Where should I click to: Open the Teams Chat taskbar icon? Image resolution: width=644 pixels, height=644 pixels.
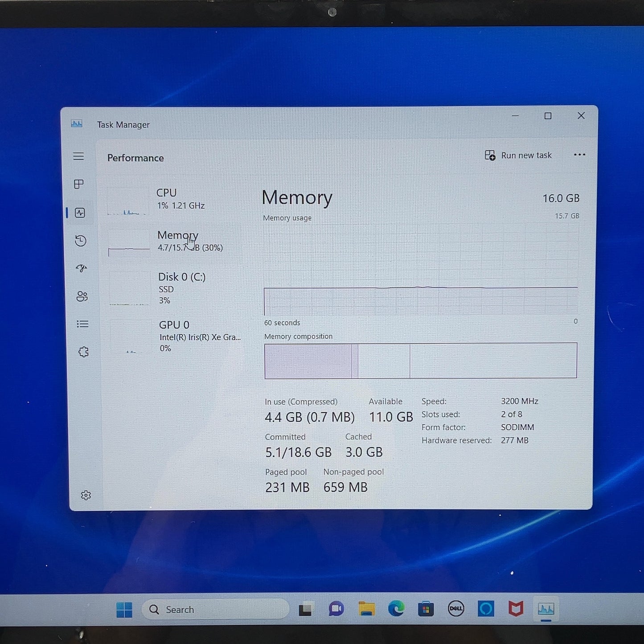coord(336,609)
